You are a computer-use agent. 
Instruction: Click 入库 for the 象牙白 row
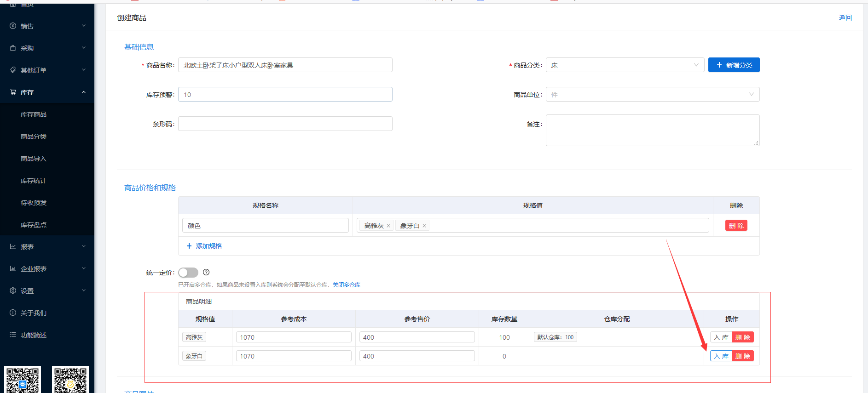click(721, 356)
